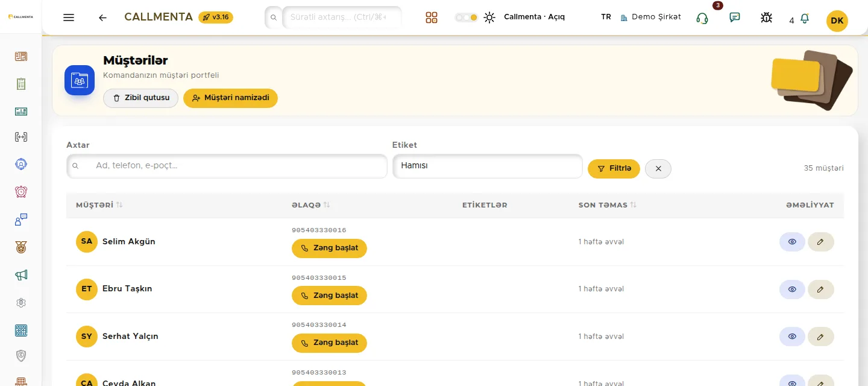View Serhat Yalçın details via eye icon
The height and width of the screenshot is (386, 868).
792,337
